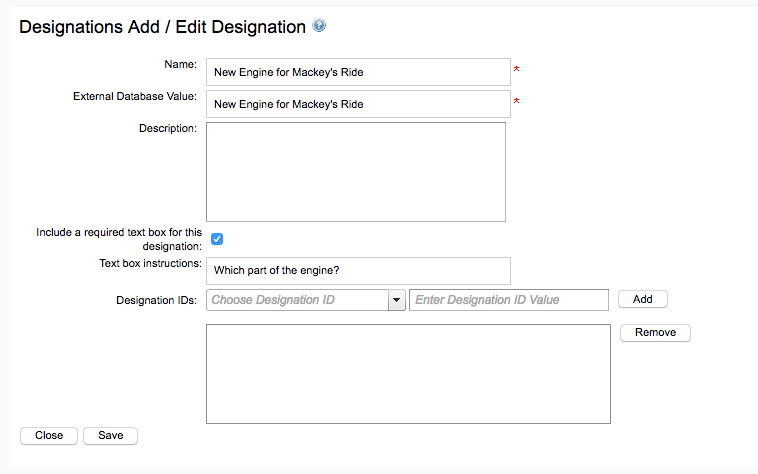Save the designation

coord(110,436)
